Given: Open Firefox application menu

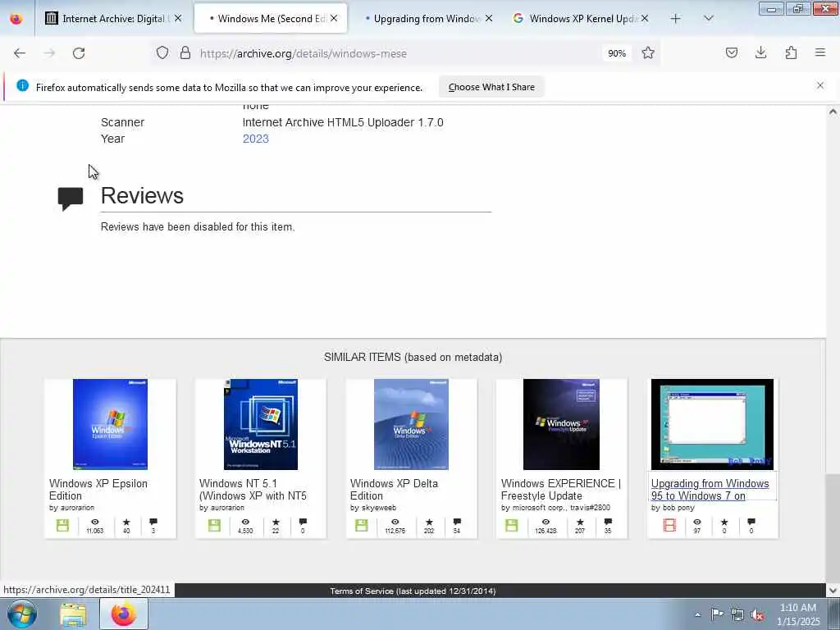Looking at the screenshot, I should point(820,52).
